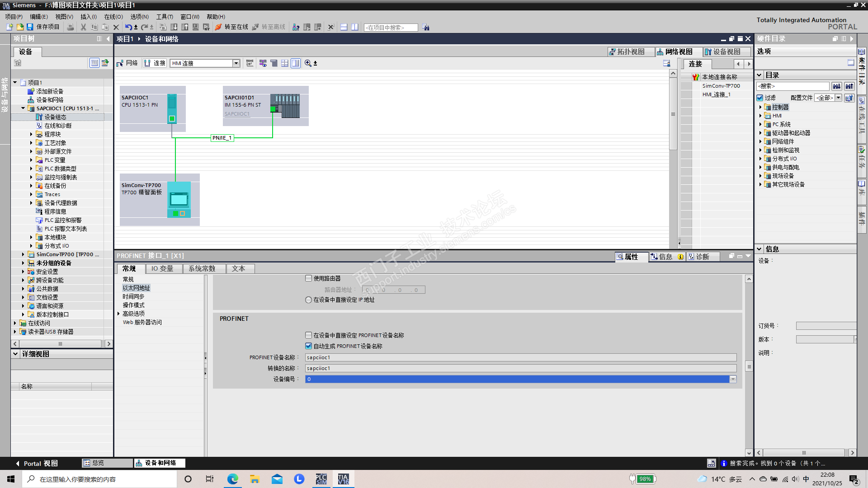Open PLCSIM from Windows taskbar
Viewport: 868px width, 488px height.
[321, 479]
